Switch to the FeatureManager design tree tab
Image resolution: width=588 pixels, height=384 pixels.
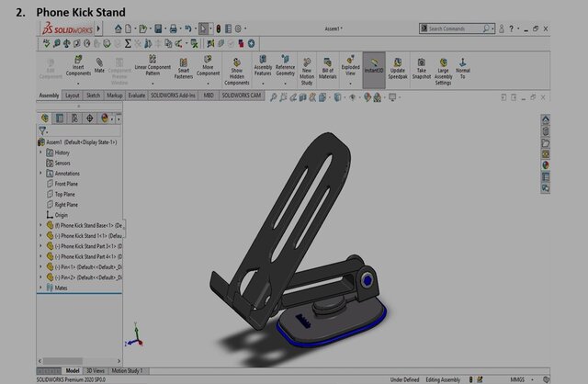(45, 119)
